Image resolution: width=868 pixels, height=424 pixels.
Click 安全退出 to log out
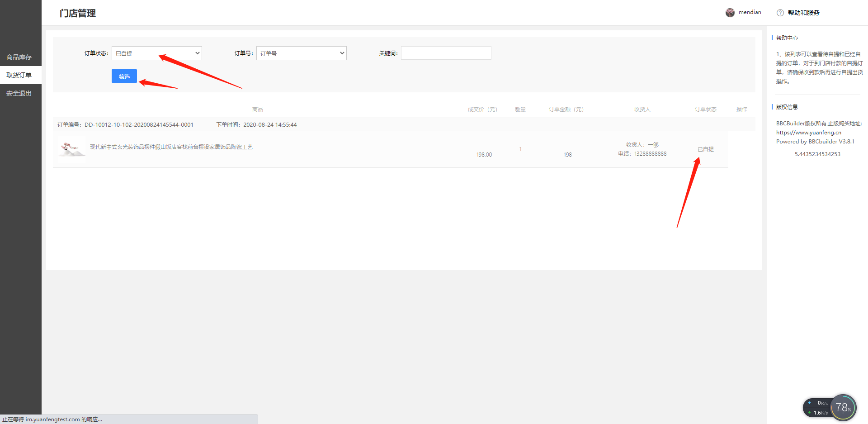point(19,93)
